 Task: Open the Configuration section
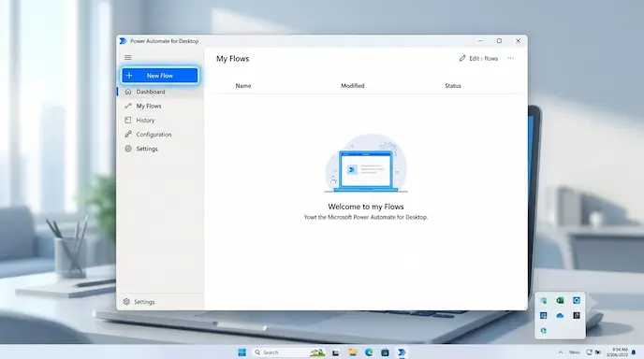pos(160,135)
